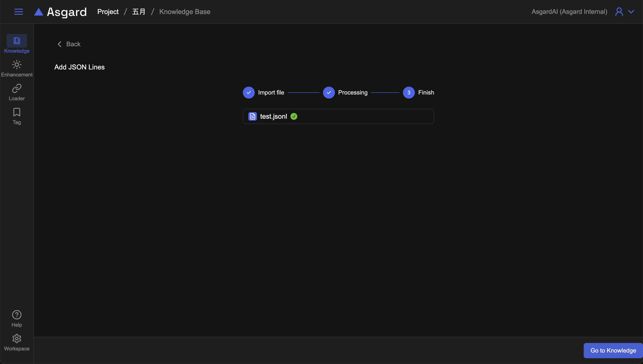
Task: Open the Knowledge sidebar section
Action: coord(17,44)
